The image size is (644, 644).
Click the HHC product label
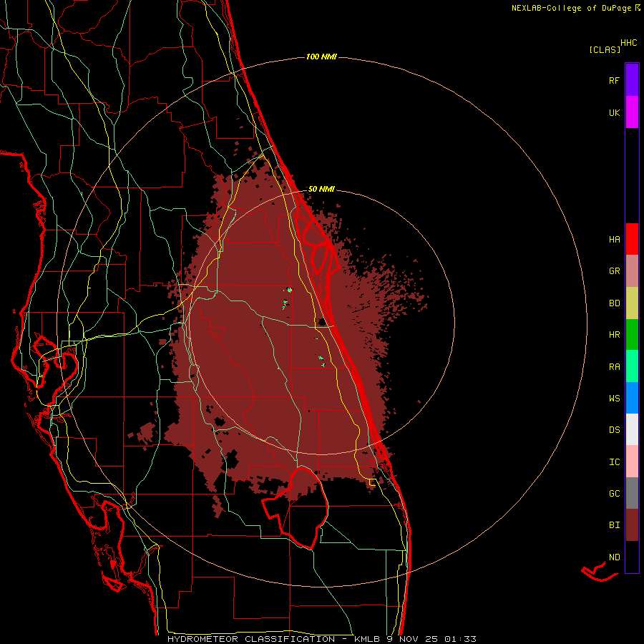point(628,43)
